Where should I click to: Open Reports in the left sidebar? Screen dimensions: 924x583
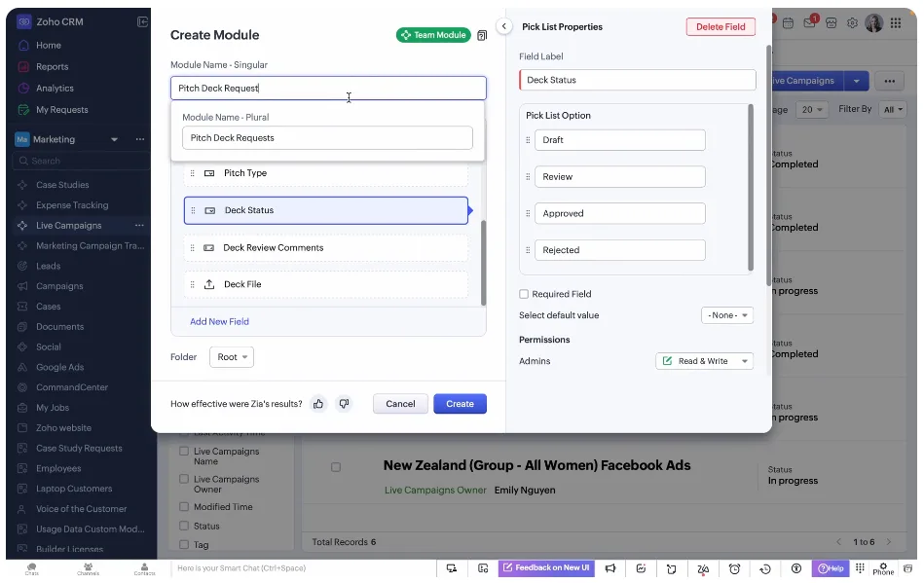pyautogui.click(x=52, y=67)
